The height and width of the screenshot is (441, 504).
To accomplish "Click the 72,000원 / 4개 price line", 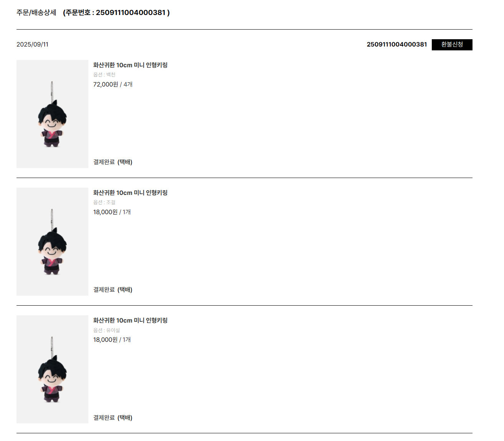I will point(113,84).
